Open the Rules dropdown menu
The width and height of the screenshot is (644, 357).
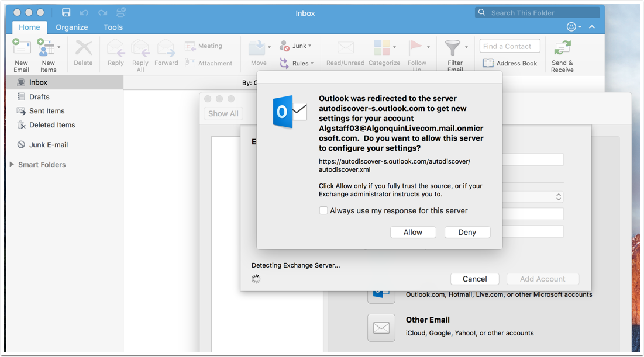312,63
